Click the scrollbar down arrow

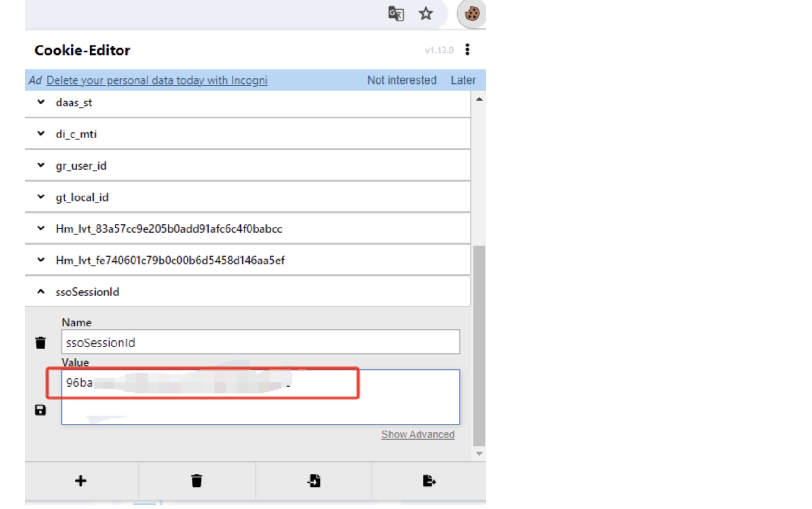[x=479, y=454]
